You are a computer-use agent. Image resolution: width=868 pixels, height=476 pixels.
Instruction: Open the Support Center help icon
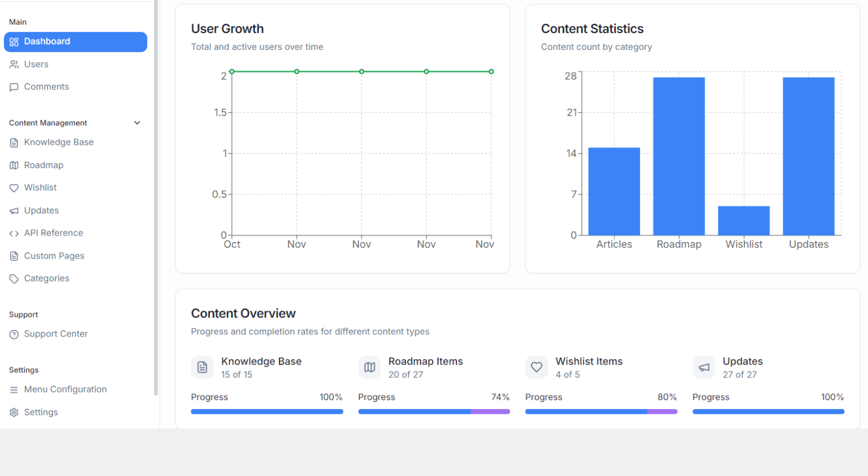(13, 334)
